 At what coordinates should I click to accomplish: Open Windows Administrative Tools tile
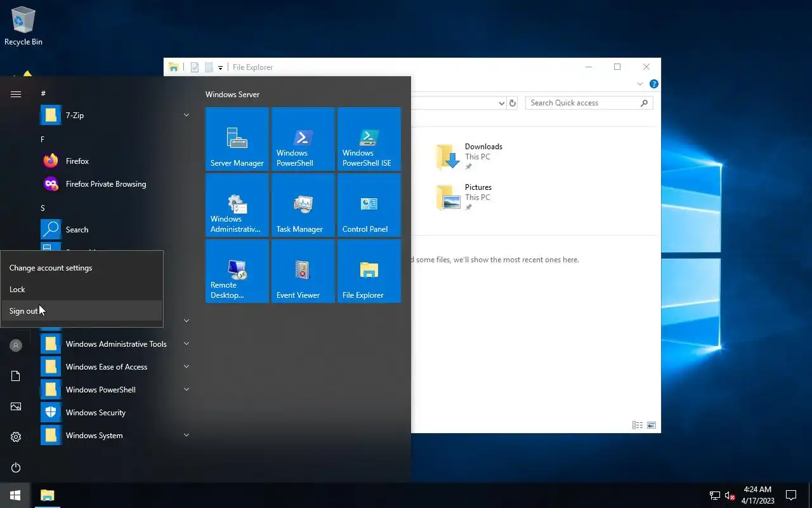pos(237,205)
